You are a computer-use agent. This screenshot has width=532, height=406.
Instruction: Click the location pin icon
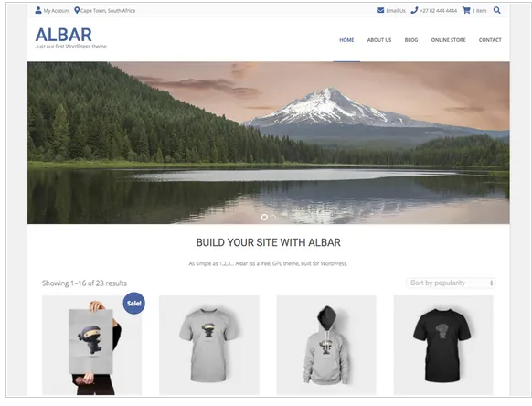[x=77, y=11]
